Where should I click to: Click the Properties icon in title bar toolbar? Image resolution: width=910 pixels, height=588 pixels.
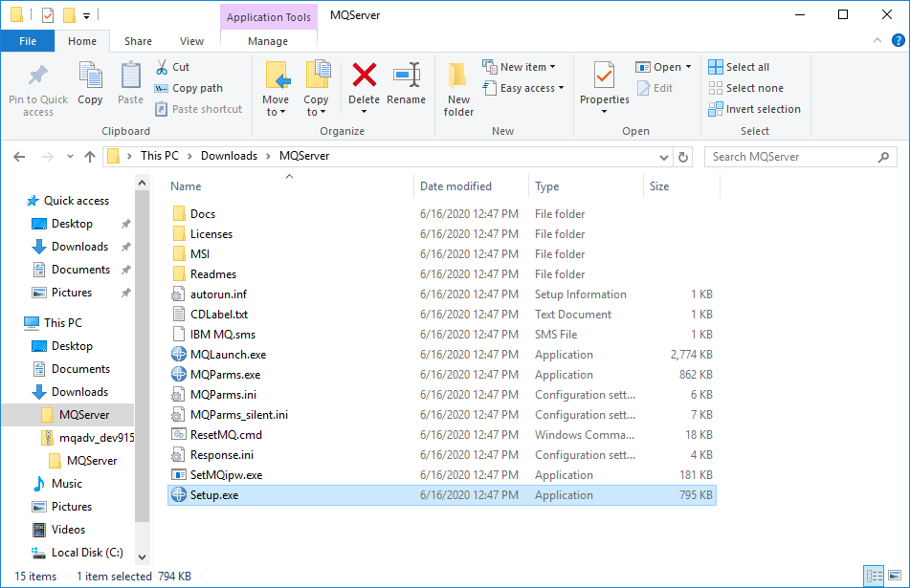click(48, 15)
